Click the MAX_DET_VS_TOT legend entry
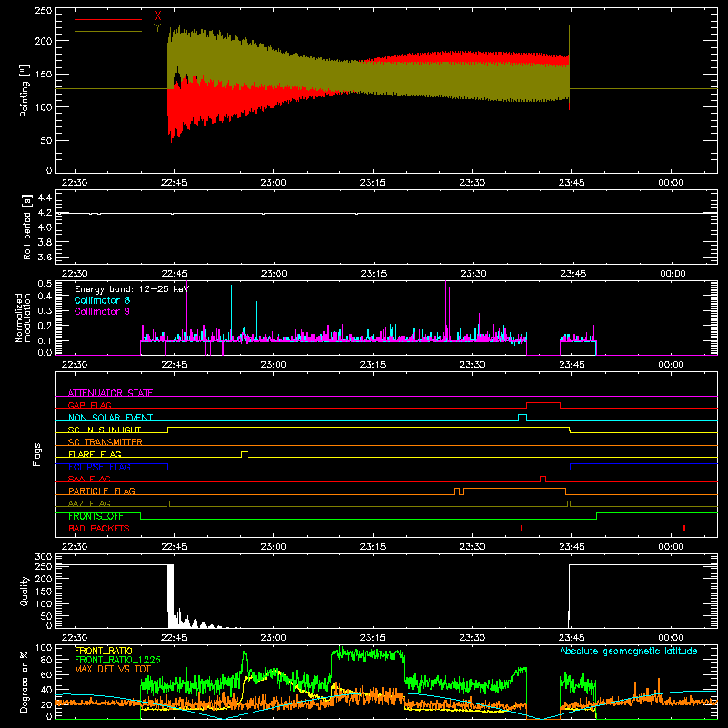 pyautogui.click(x=113, y=669)
